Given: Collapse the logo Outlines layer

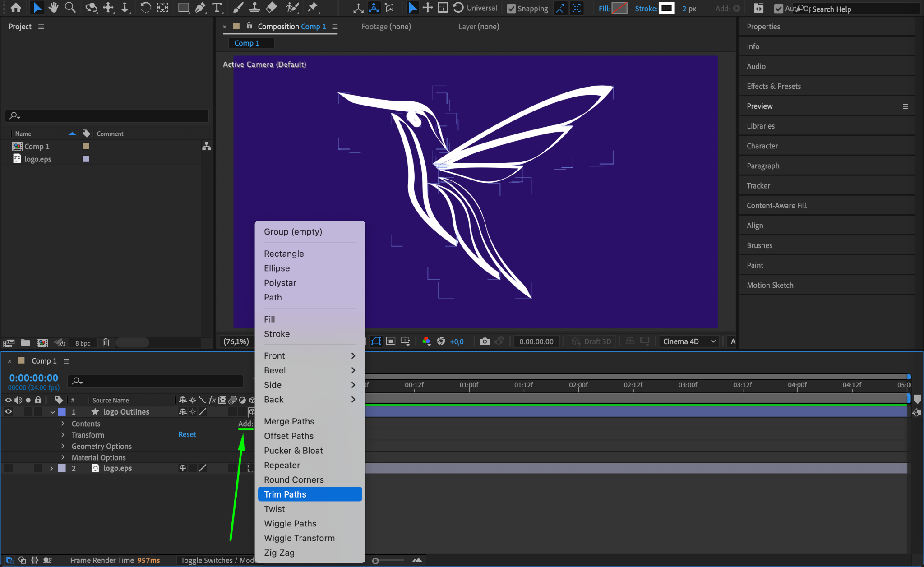Looking at the screenshot, I should click(52, 412).
